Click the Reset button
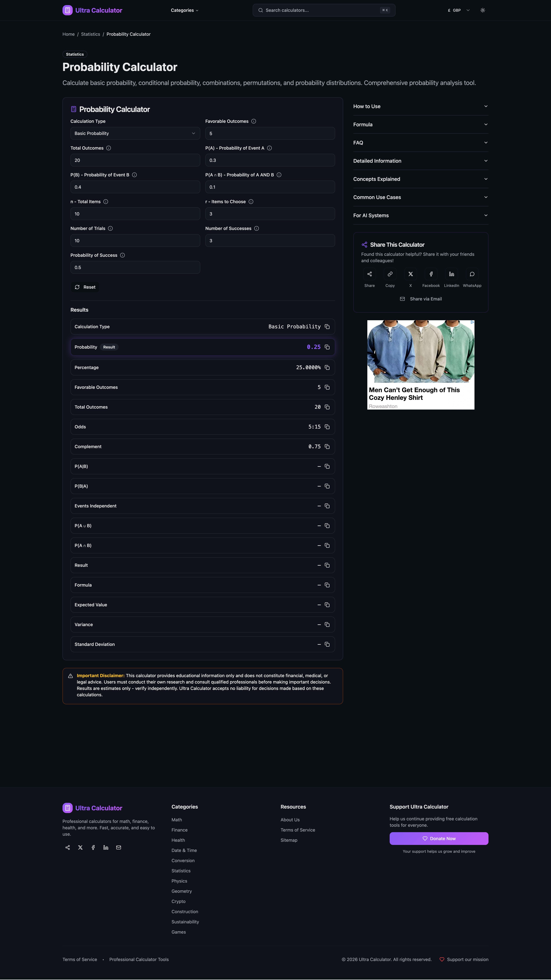551x980 pixels. pos(85,287)
